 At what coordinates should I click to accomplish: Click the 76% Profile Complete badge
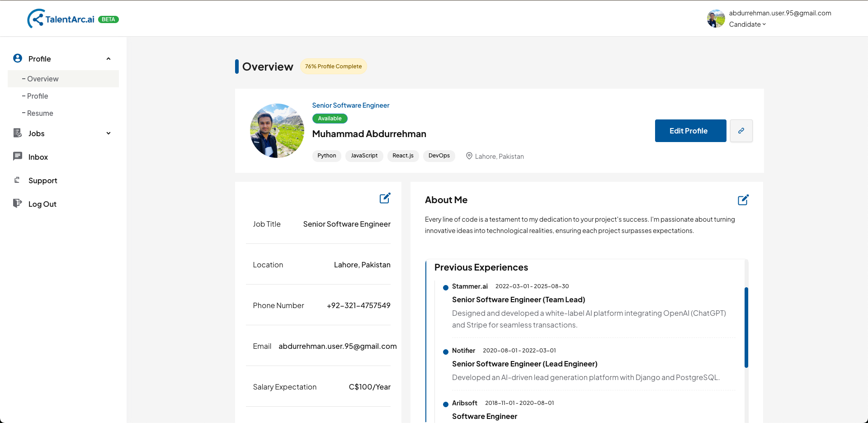333,66
